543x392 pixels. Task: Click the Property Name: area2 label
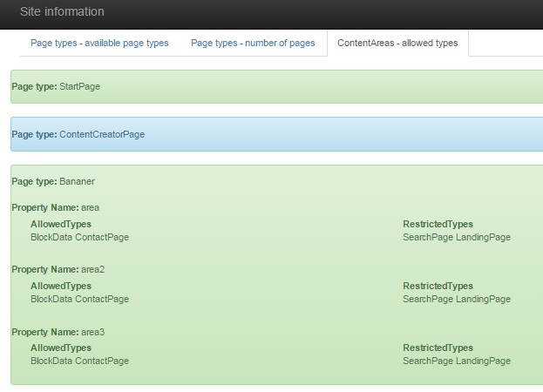[x=58, y=269]
